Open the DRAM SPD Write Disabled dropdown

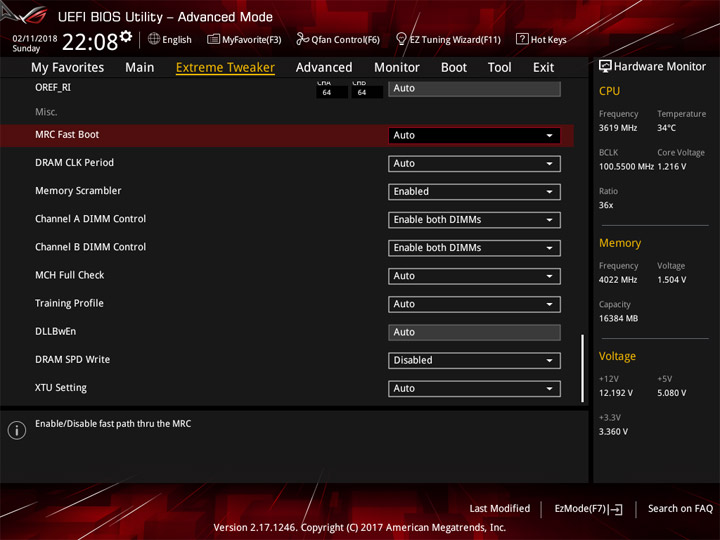(x=474, y=360)
